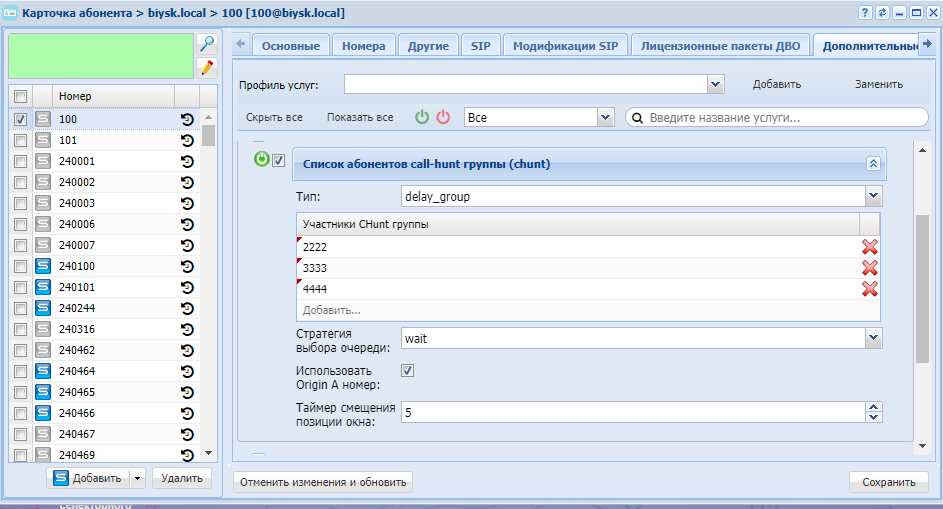Screen dimensions: 943x509
Task: Click the service name search field
Action: pos(785,117)
